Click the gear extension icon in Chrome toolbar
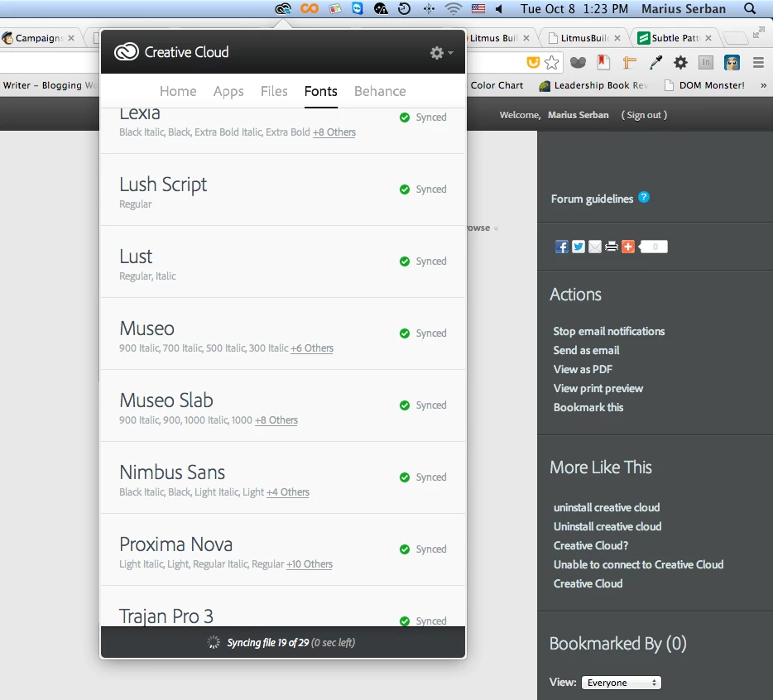Screen dimensions: 773x700 (x=680, y=62)
